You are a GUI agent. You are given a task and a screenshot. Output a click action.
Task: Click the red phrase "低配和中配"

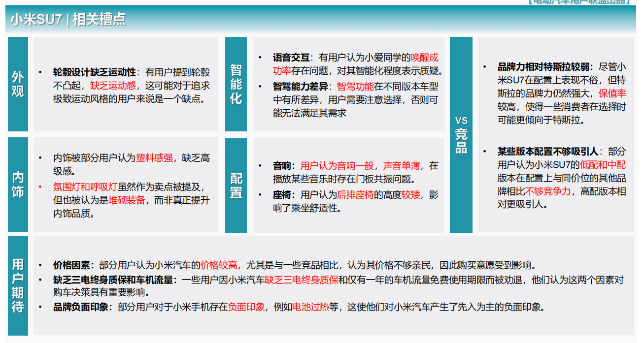pos(603,165)
